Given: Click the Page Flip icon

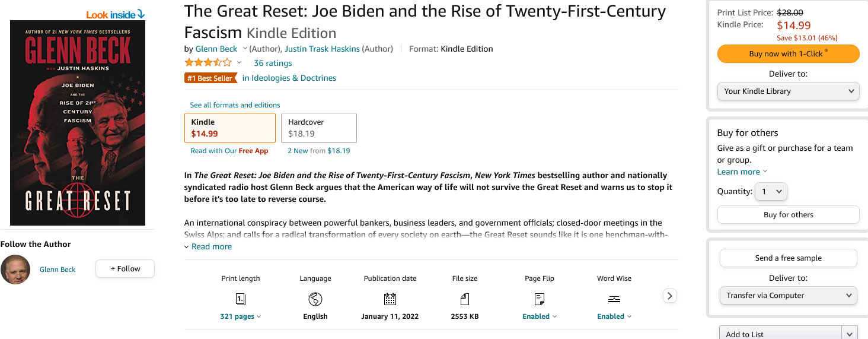Looking at the screenshot, I should tap(540, 299).
